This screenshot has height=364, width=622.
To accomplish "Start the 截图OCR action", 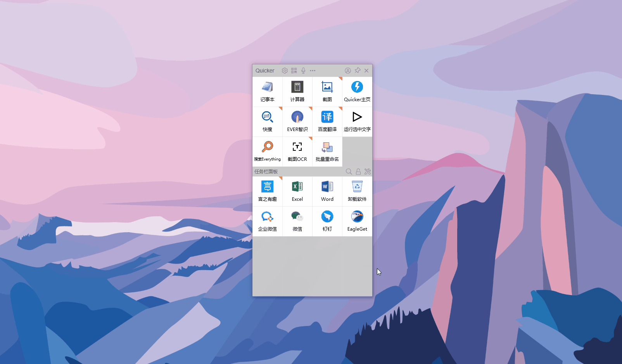I will pos(297,152).
